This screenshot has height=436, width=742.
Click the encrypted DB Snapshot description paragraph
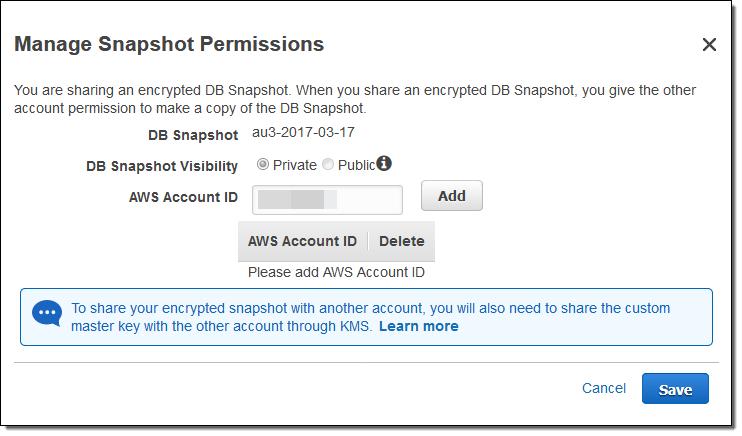pyautogui.click(x=355, y=99)
